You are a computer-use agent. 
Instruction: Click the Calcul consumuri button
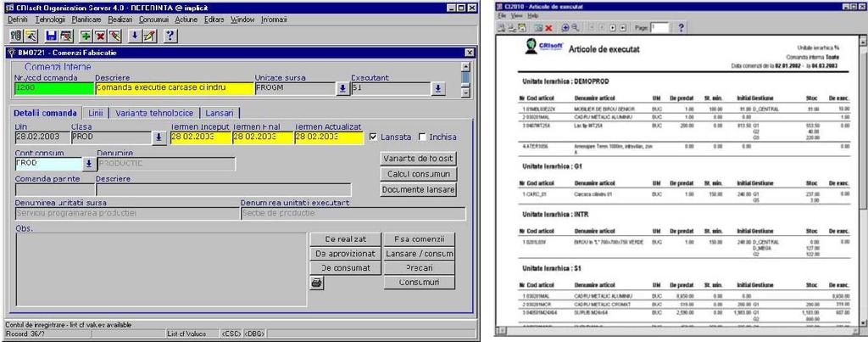click(419, 174)
